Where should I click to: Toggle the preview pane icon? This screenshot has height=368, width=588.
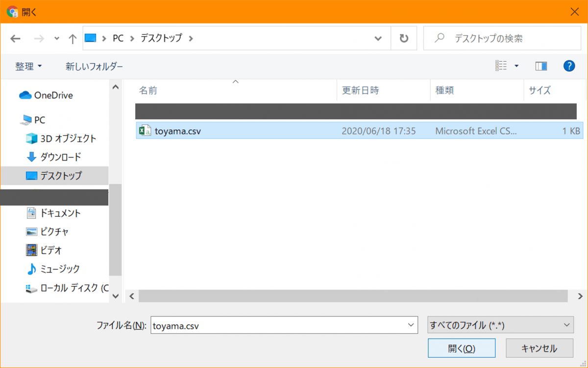click(x=541, y=66)
